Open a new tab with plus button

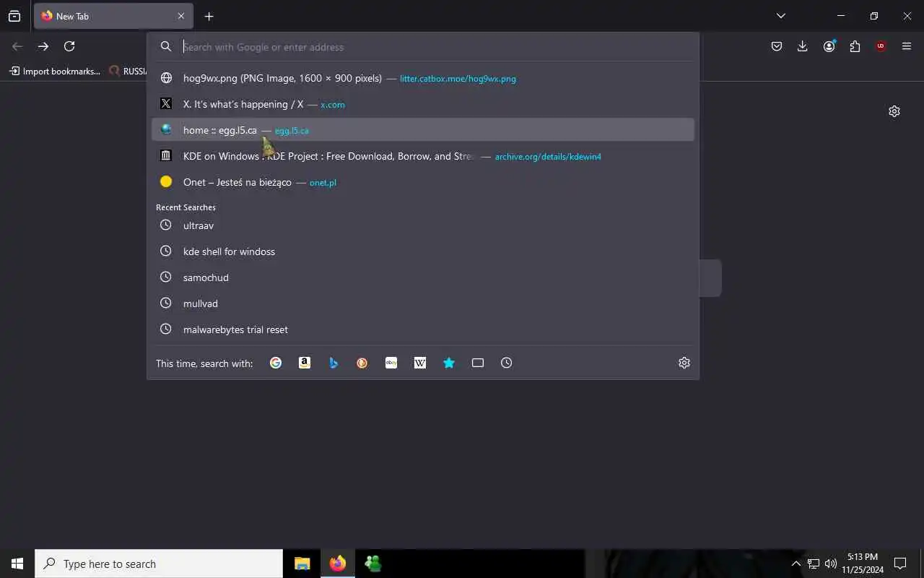tap(209, 16)
